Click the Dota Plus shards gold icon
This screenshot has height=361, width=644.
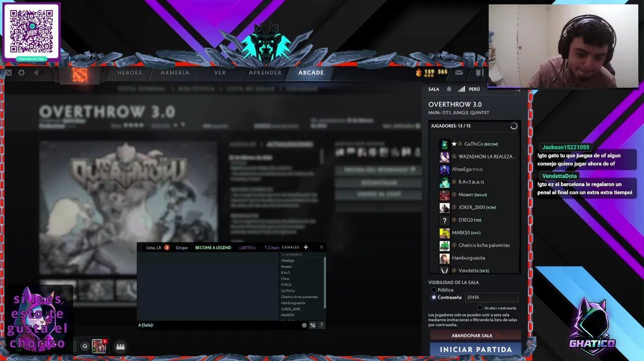pyautogui.click(x=418, y=73)
